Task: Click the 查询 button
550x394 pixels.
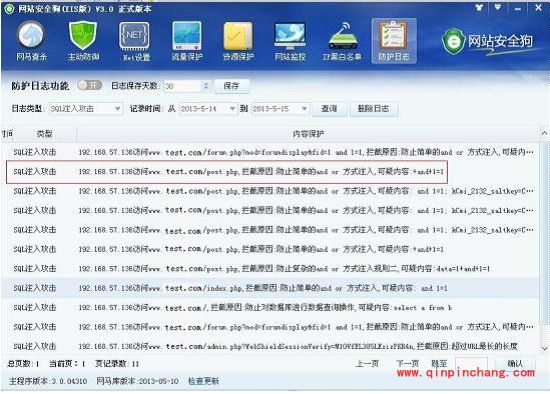Action: (329, 109)
